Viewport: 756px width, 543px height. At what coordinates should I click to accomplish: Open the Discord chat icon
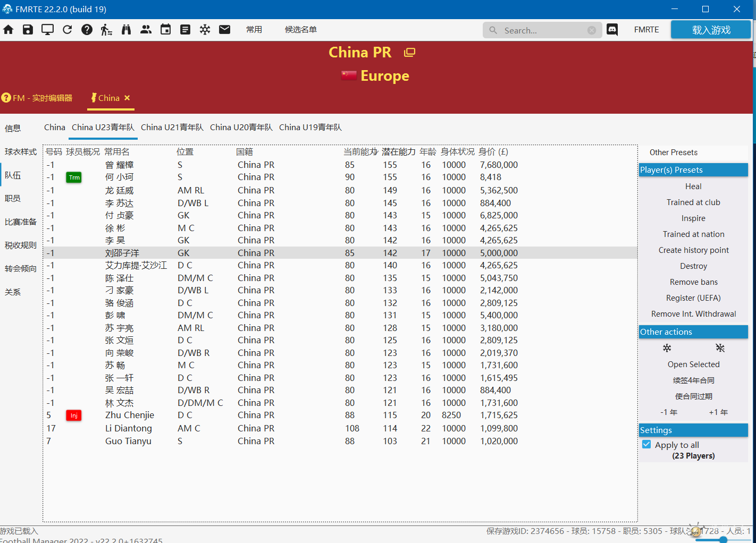coord(612,30)
